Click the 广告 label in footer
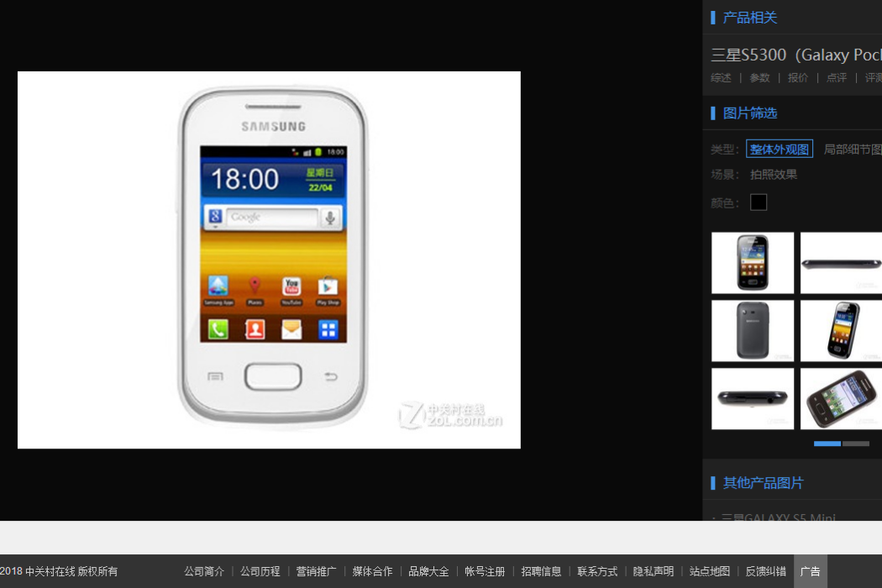 click(x=811, y=572)
